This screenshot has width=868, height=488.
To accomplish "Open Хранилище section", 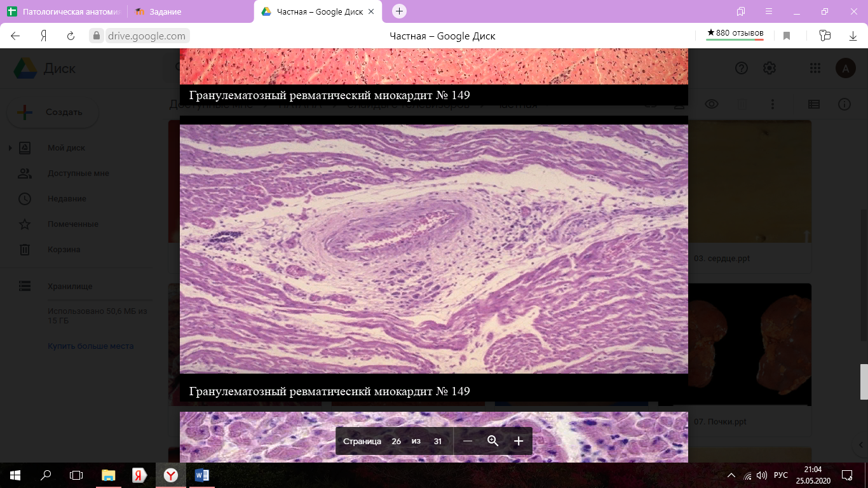I will click(x=69, y=287).
